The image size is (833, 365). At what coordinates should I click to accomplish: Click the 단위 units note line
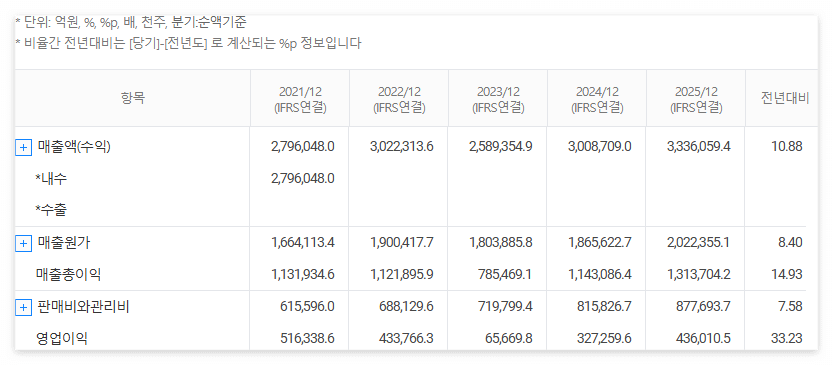pyautogui.click(x=131, y=23)
